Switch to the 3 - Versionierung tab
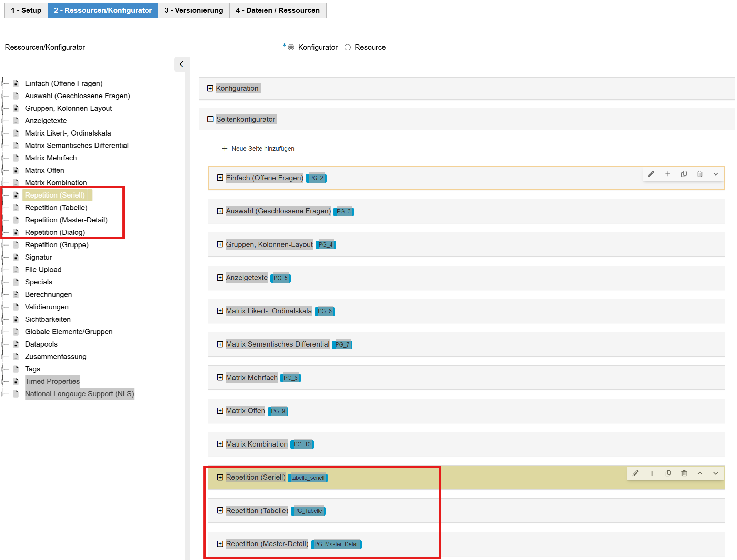The height and width of the screenshot is (560, 737). 193,10
